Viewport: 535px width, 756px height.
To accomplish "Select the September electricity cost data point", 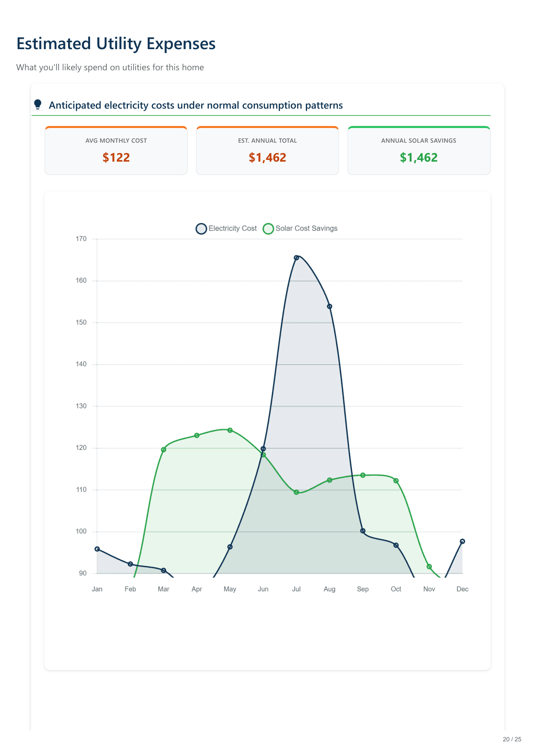I will pos(363,531).
